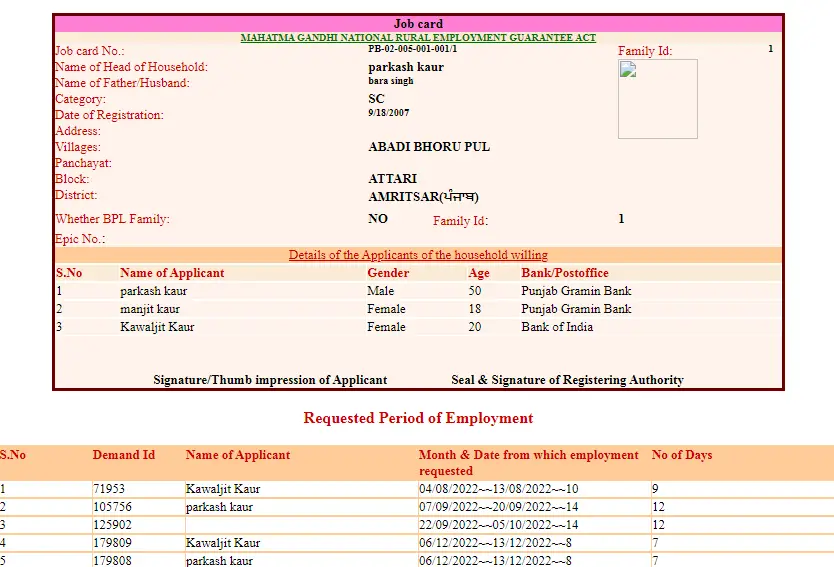Image resolution: width=834 pixels, height=567 pixels.
Task: Click demand id 179808
Action: 112,561
